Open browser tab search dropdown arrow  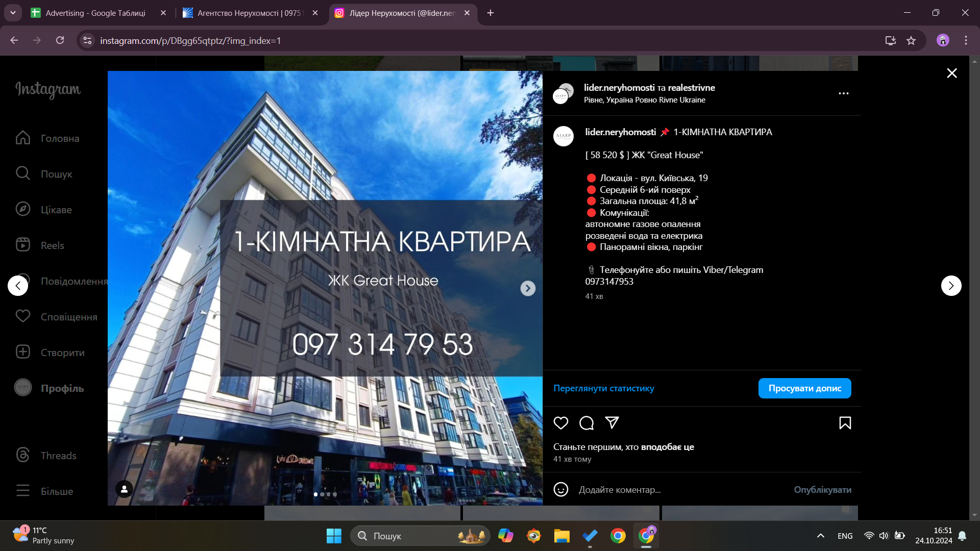[x=13, y=13]
